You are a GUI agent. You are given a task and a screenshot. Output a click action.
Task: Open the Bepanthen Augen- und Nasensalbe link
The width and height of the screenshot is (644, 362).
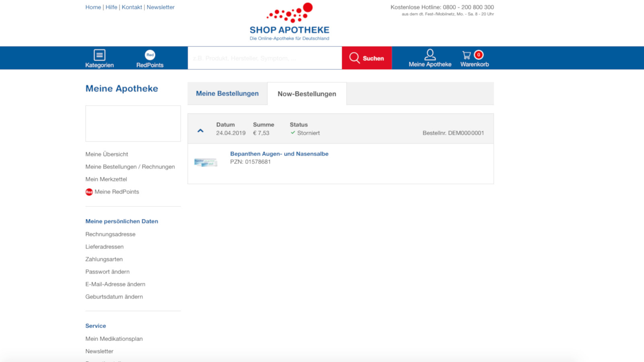pyautogui.click(x=279, y=154)
